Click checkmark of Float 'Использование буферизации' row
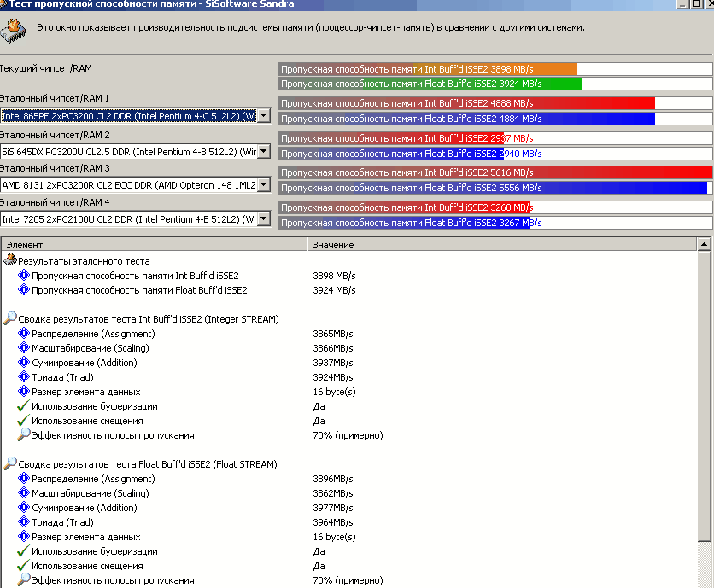714x588 pixels. (x=23, y=550)
